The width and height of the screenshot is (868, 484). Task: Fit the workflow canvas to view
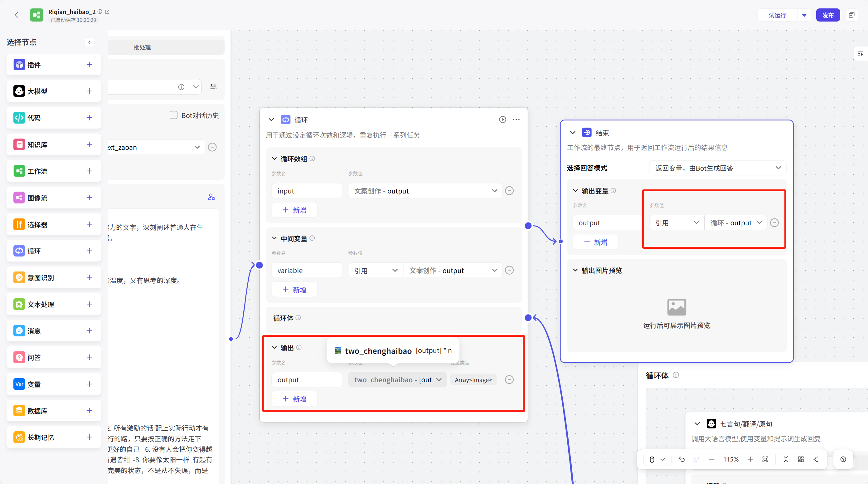pos(765,459)
